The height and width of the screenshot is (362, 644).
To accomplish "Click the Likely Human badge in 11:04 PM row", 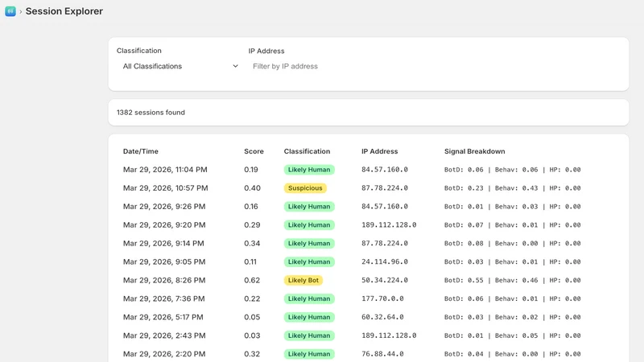I will click(x=309, y=170).
